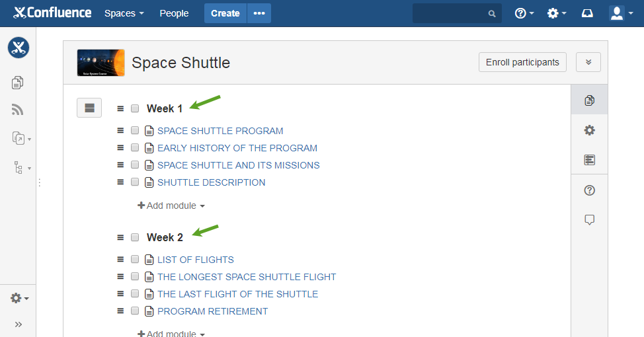Go to the People menu item
Viewport: 644px width, 337px height.
pos(174,13)
